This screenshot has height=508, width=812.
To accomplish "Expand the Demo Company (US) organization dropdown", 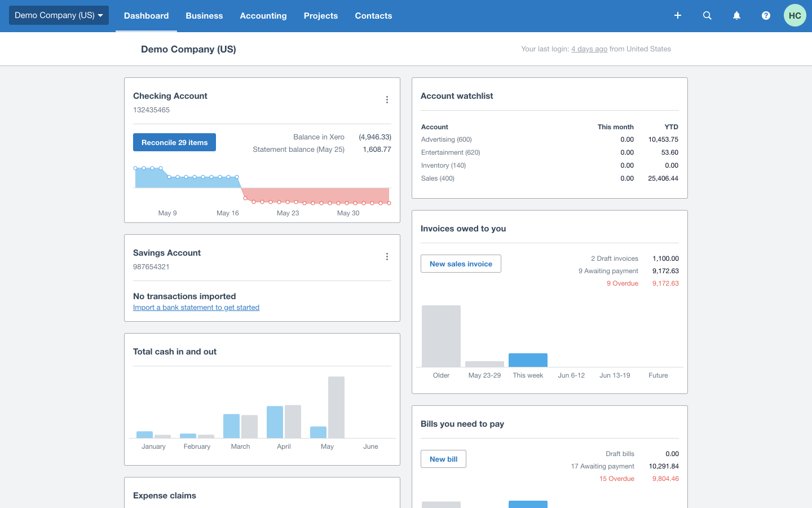I will pyautogui.click(x=59, y=15).
